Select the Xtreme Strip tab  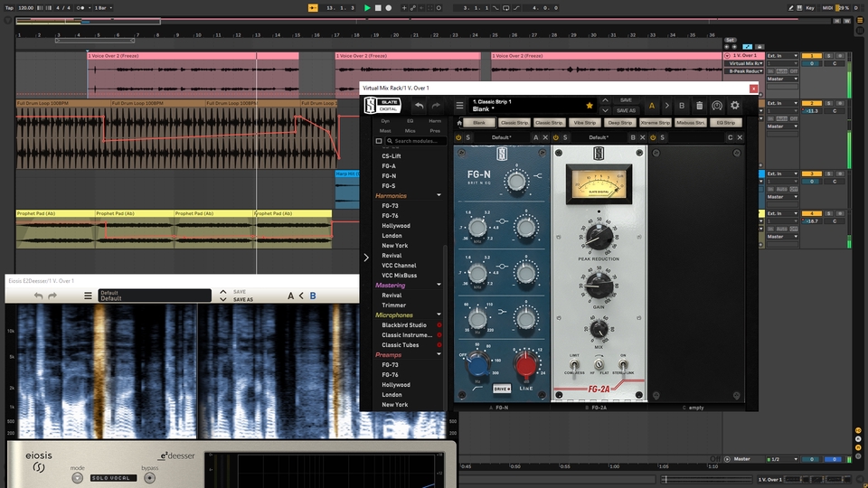[655, 123]
